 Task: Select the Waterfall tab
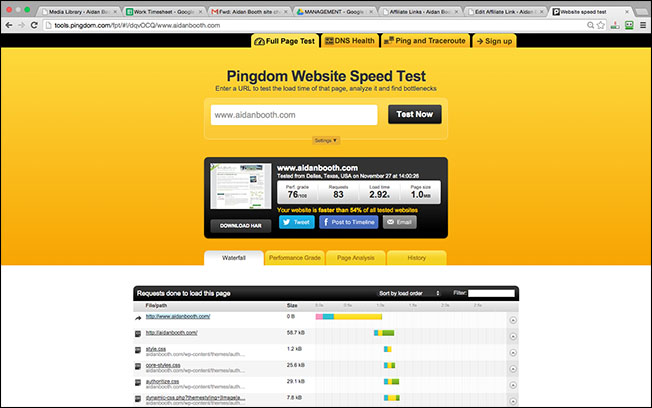click(x=234, y=258)
